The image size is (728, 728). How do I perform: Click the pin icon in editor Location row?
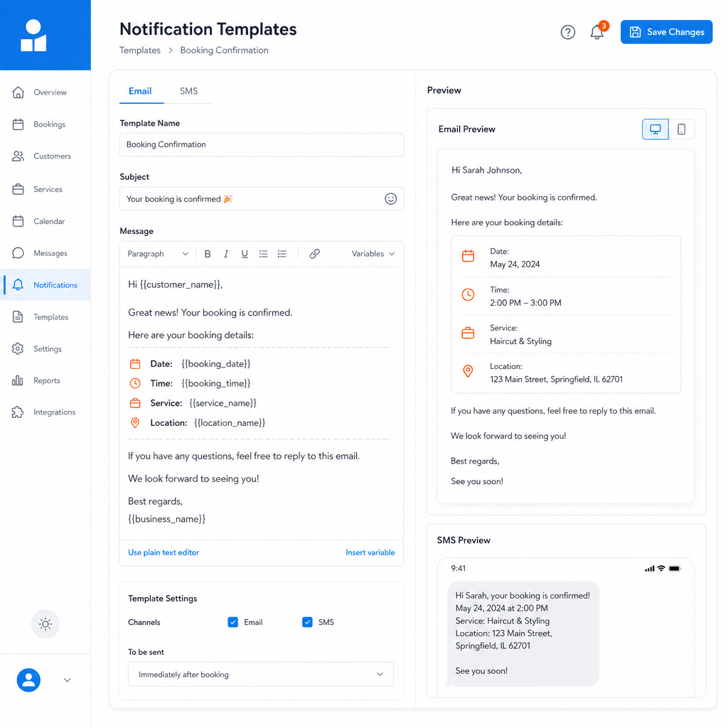click(135, 423)
